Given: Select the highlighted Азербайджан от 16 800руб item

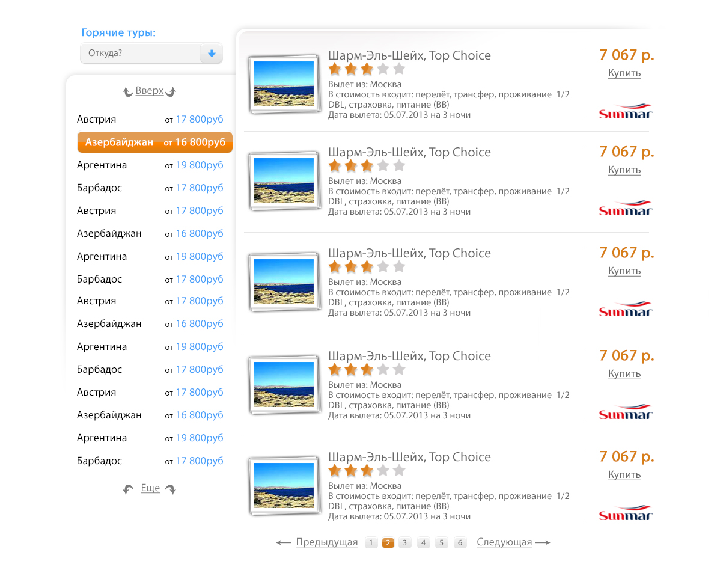Looking at the screenshot, I should [155, 142].
